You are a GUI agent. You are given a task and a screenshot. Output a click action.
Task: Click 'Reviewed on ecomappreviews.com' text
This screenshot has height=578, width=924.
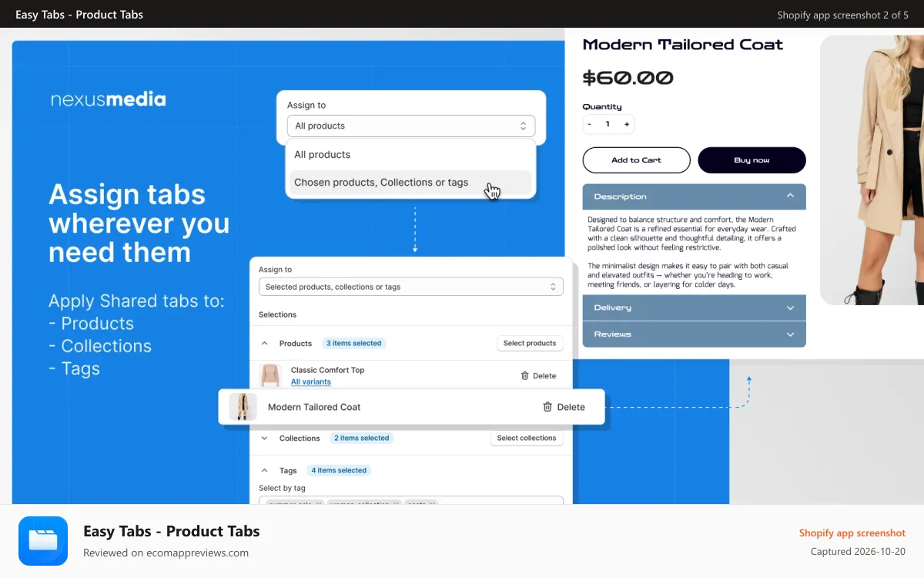tap(166, 553)
